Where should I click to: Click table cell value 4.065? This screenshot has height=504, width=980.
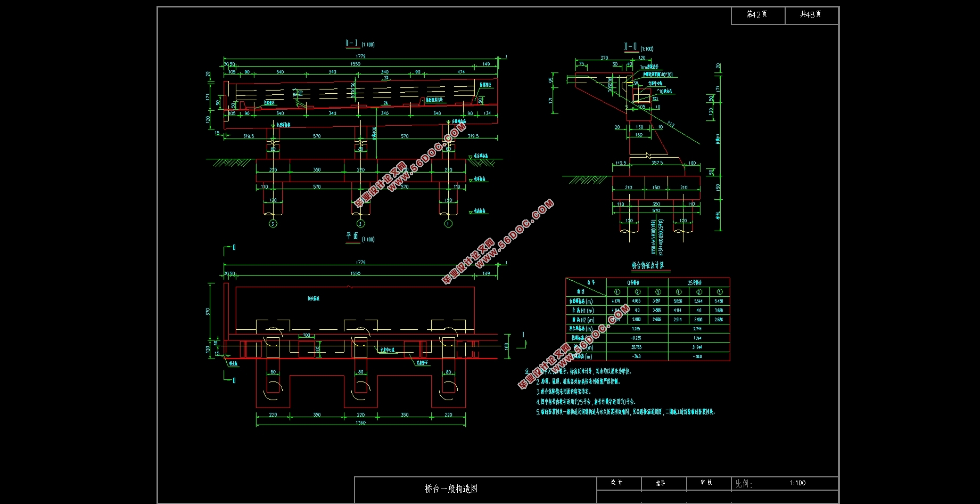pos(637,301)
